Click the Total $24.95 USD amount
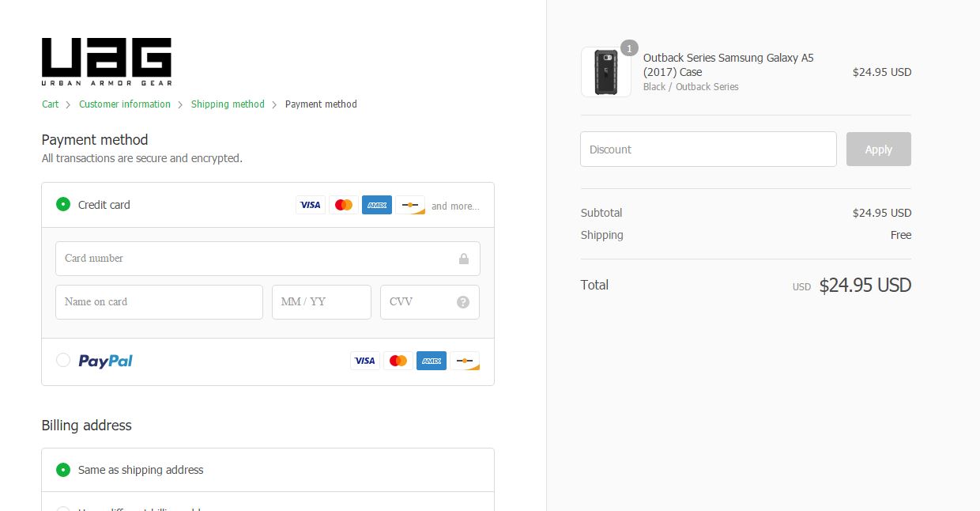The width and height of the screenshot is (980, 511). pos(865,286)
